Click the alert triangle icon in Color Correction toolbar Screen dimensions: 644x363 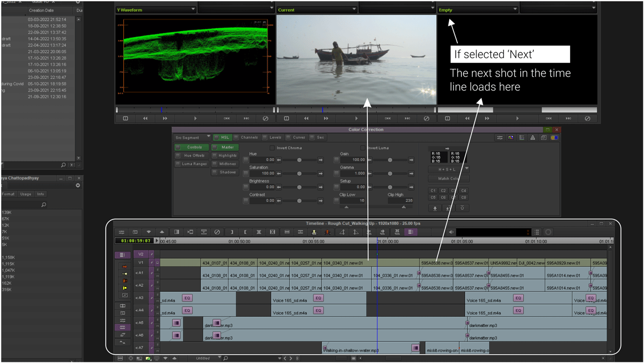(532, 137)
